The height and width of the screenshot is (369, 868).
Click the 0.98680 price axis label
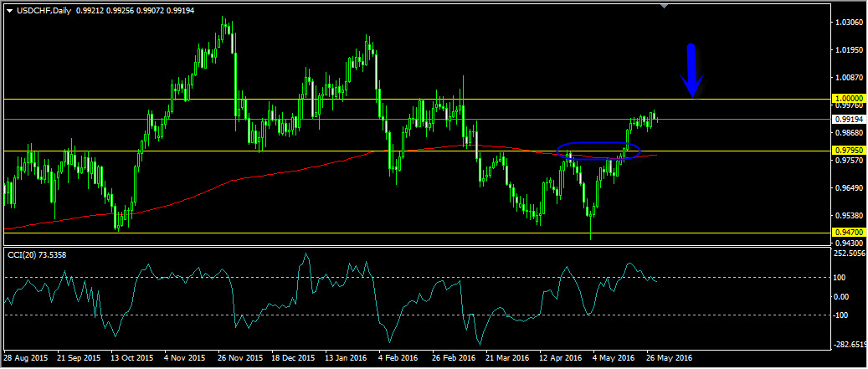849,133
